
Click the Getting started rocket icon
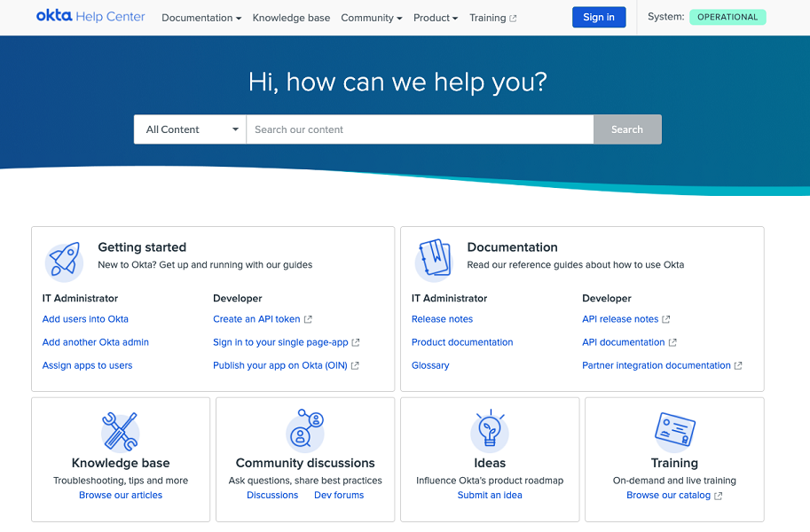(64, 262)
